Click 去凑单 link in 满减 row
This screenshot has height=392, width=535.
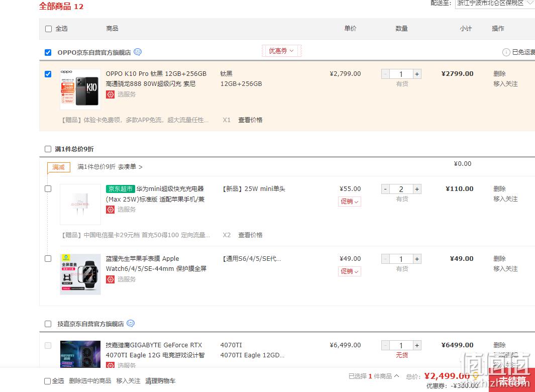coord(130,167)
